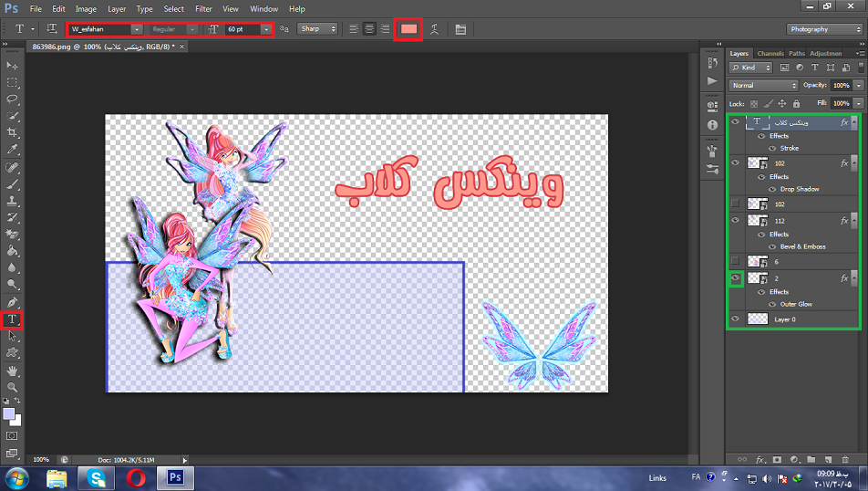Image resolution: width=868 pixels, height=491 pixels.
Task: Open the Image menu
Action: point(86,9)
